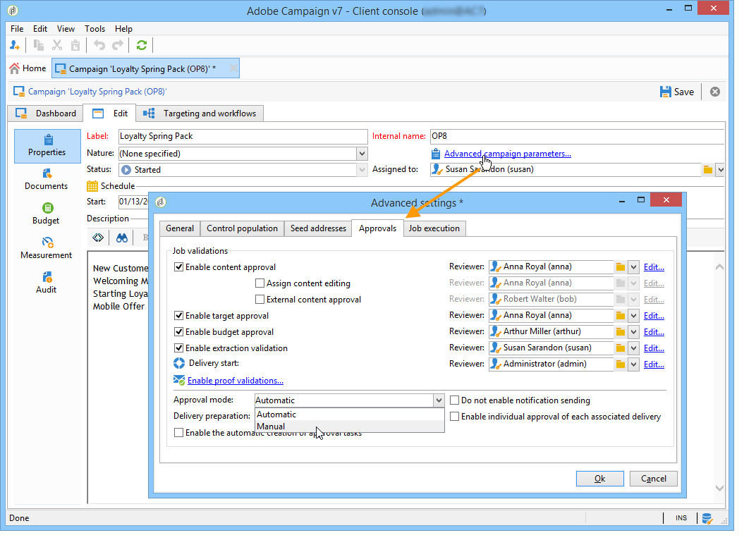The image size is (756, 552).
Task: Expand reviewer dropdown for Administrator
Action: click(x=633, y=364)
